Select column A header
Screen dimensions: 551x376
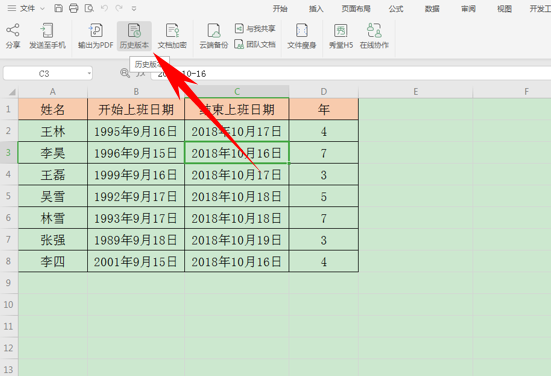(x=53, y=92)
